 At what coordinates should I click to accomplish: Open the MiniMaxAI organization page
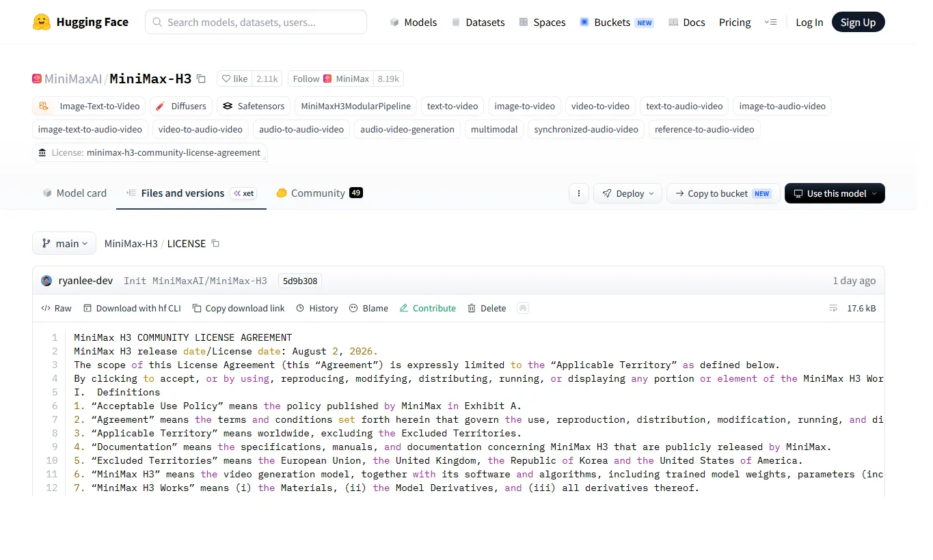(x=72, y=79)
